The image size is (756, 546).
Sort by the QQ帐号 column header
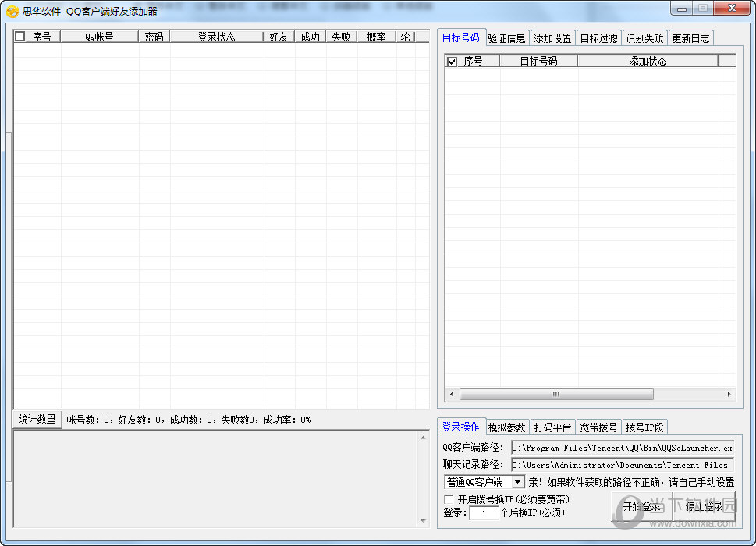(x=99, y=37)
